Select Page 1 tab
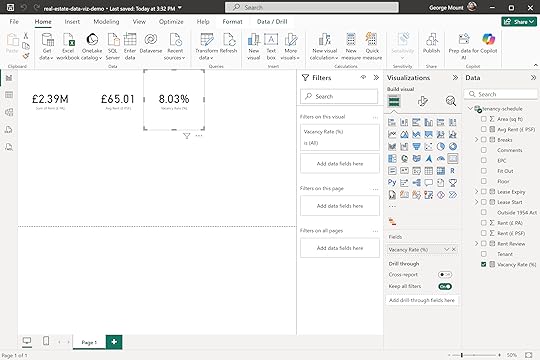Image resolution: width=540 pixels, height=360 pixels. pyautogui.click(x=89, y=342)
